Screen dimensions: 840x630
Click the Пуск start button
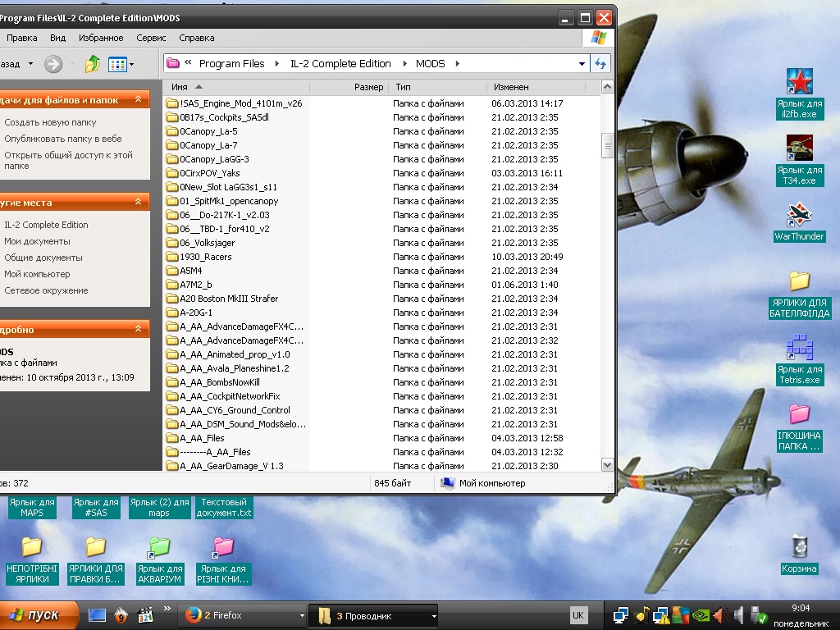click(38, 615)
